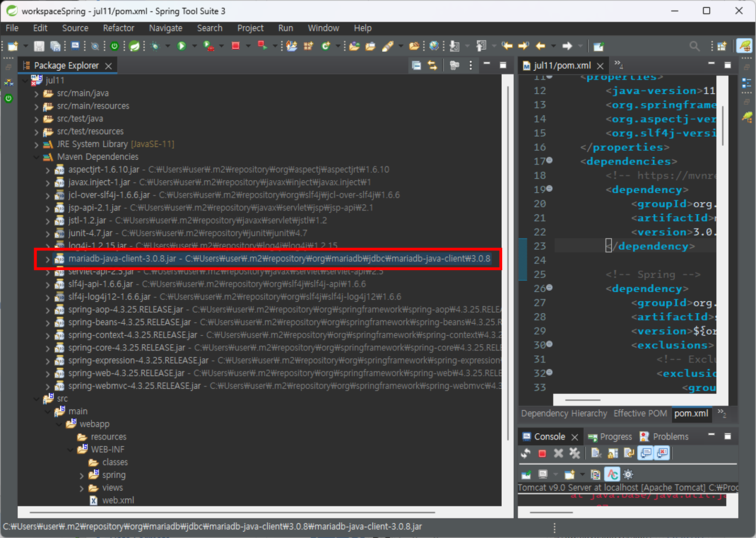Open the Navigate menu
756x538 pixels.
[165, 28]
